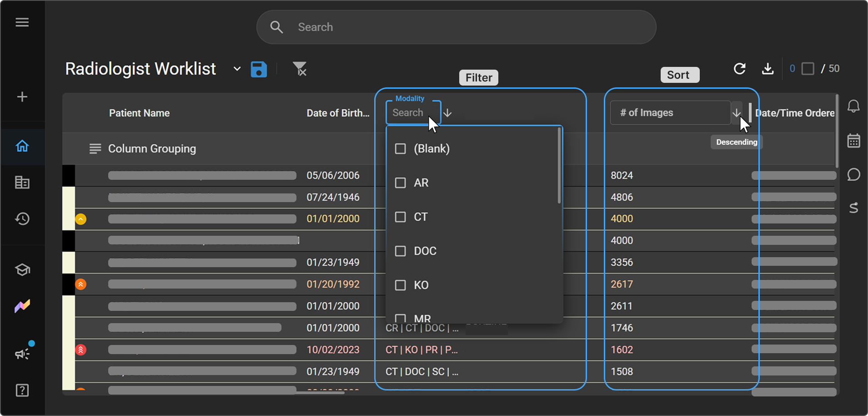Viewport: 868px width, 416px height.
Task: Click the plus add icon in sidebar
Action: click(x=22, y=97)
